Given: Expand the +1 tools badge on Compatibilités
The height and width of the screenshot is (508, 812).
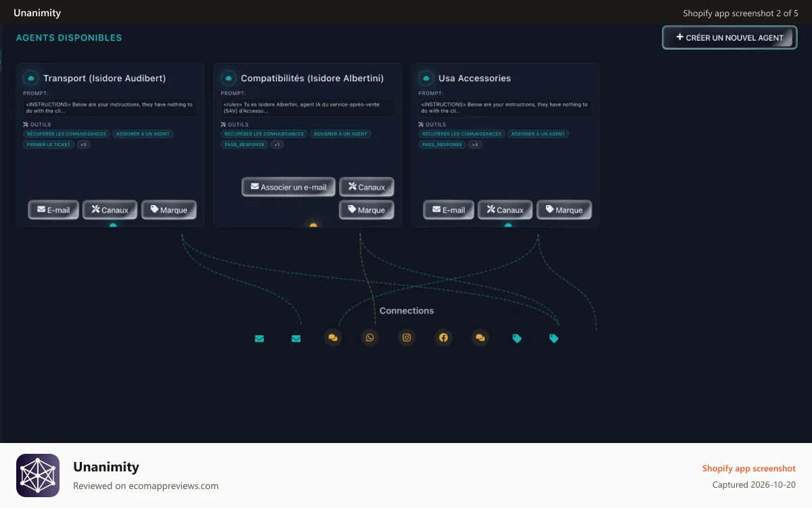Looking at the screenshot, I should click(277, 144).
